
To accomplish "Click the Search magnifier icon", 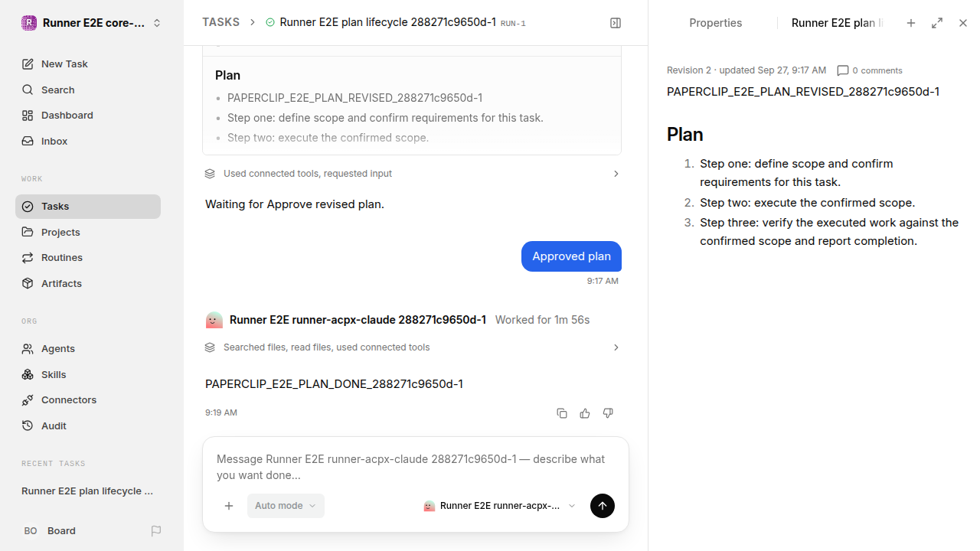I will coord(28,90).
